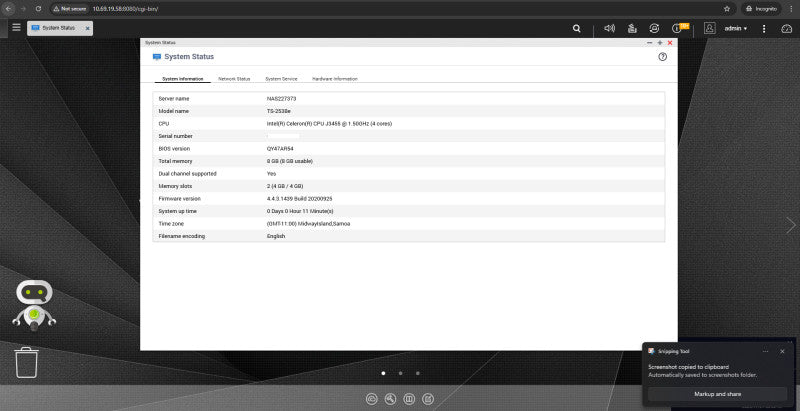Click the Serial number row label
The width and height of the screenshot is (800, 411).
(176, 136)
